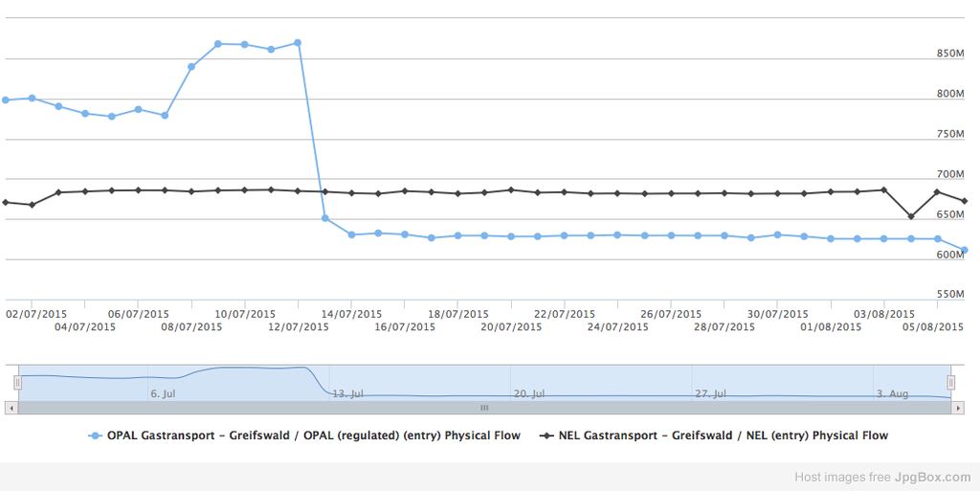Click the '27. Jul' marker in the navigator

tap(709, 393)
